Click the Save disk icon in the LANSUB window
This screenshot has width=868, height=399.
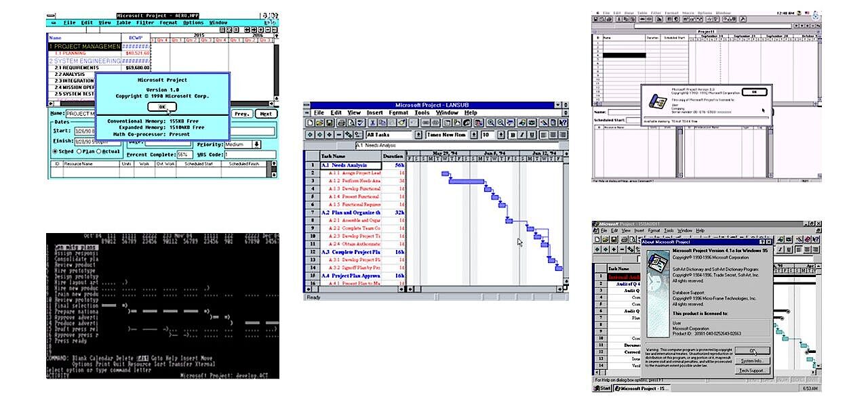pyautogui.click(x=329, y=123)
